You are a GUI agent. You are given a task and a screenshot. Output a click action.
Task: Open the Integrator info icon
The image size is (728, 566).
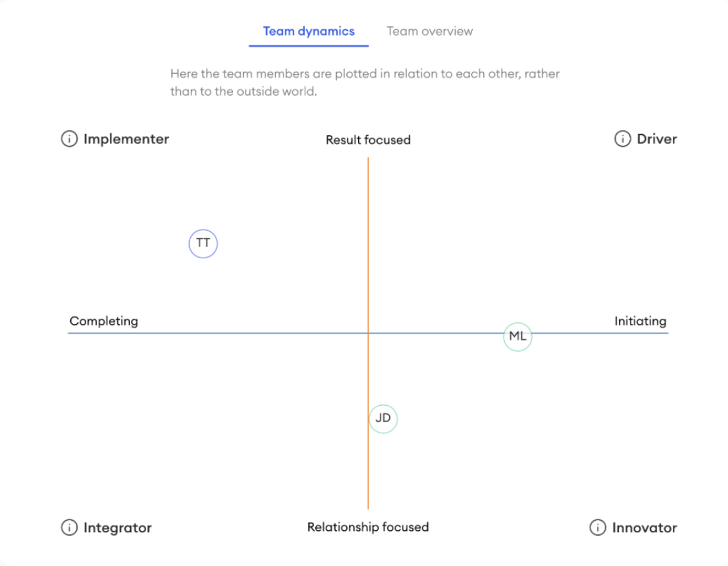(x=69, y=527)
